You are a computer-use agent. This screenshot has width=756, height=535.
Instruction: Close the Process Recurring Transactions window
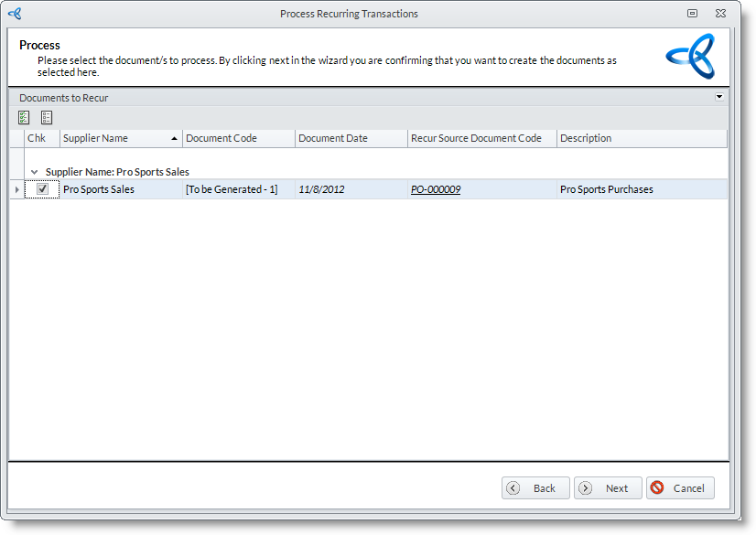click(x=721, y=14)
